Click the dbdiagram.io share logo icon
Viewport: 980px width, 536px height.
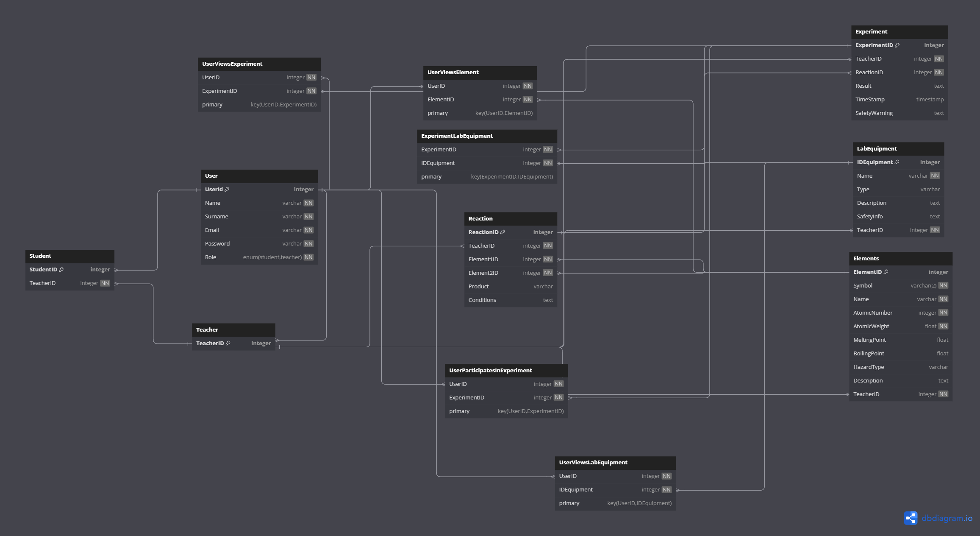[x=911, y=518]
